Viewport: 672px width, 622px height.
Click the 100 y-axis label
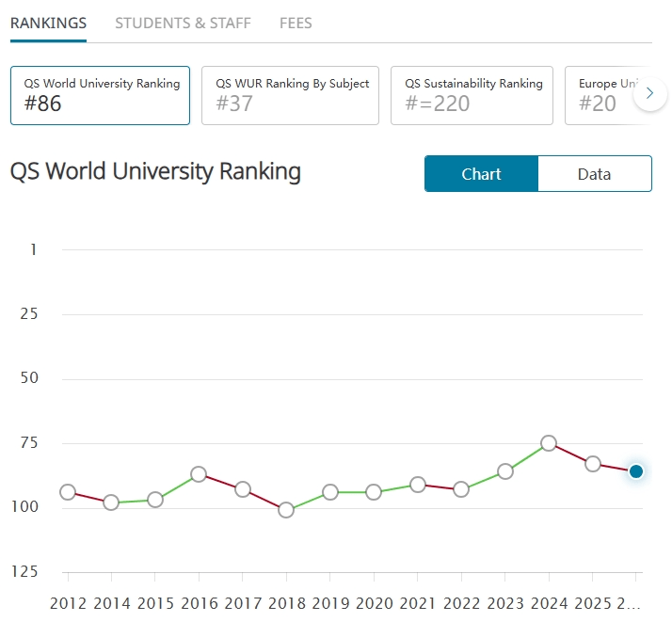(x=24, y=507)
